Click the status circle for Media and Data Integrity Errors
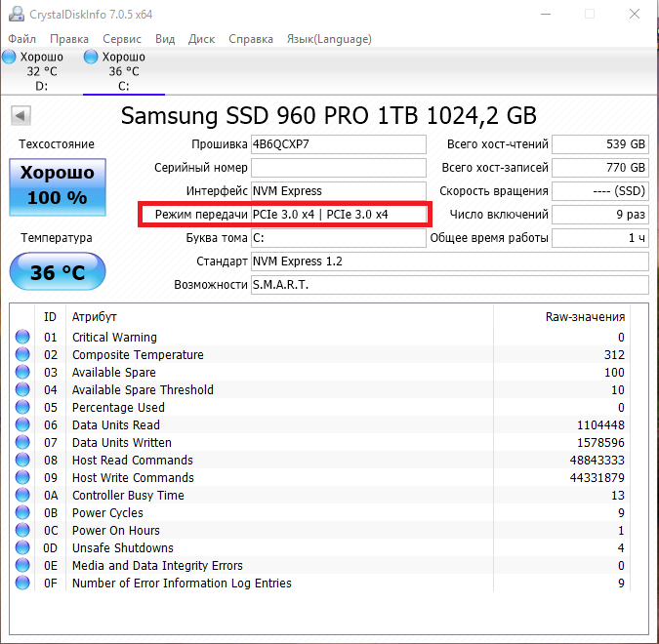This screenshot has height=644, width=659. 22,565
